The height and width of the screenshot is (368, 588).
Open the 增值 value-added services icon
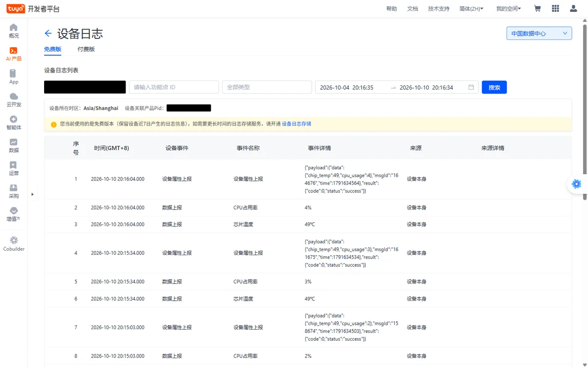tap(14, 214)
